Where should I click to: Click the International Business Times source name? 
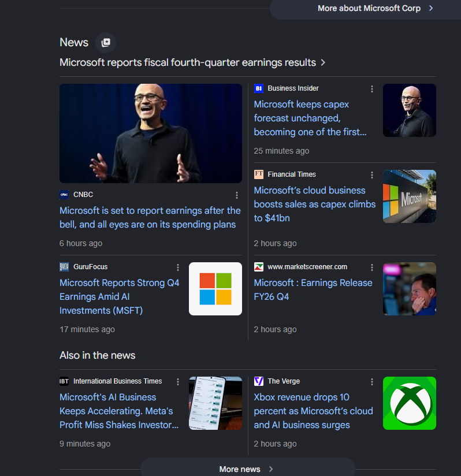pos(117,381)
